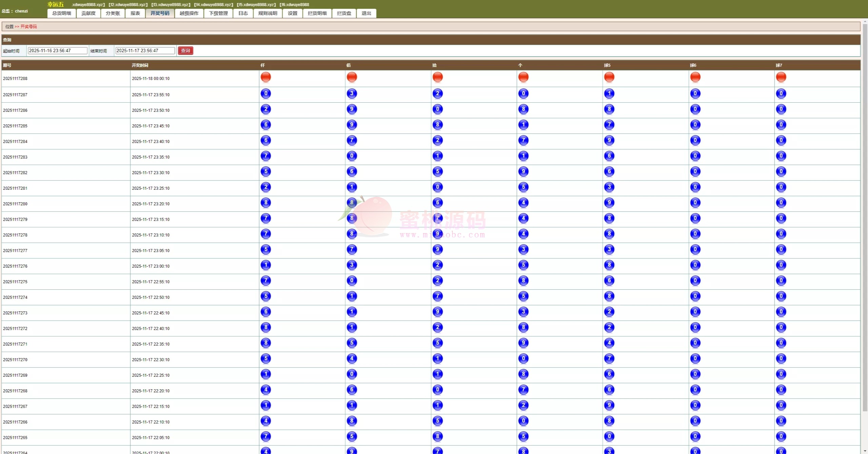
Task: Click the 个 ball numbered 9 in row 20251117282
Action: [x=523, y=171]
